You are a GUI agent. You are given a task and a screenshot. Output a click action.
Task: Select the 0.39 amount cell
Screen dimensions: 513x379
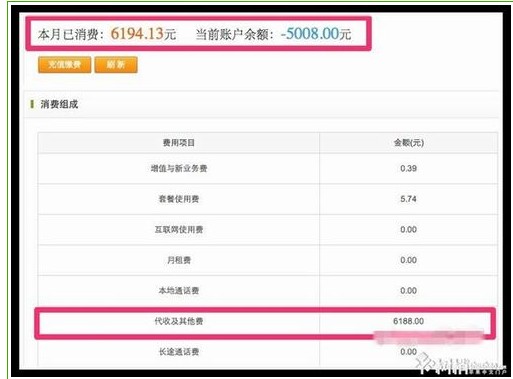(409, 168)
